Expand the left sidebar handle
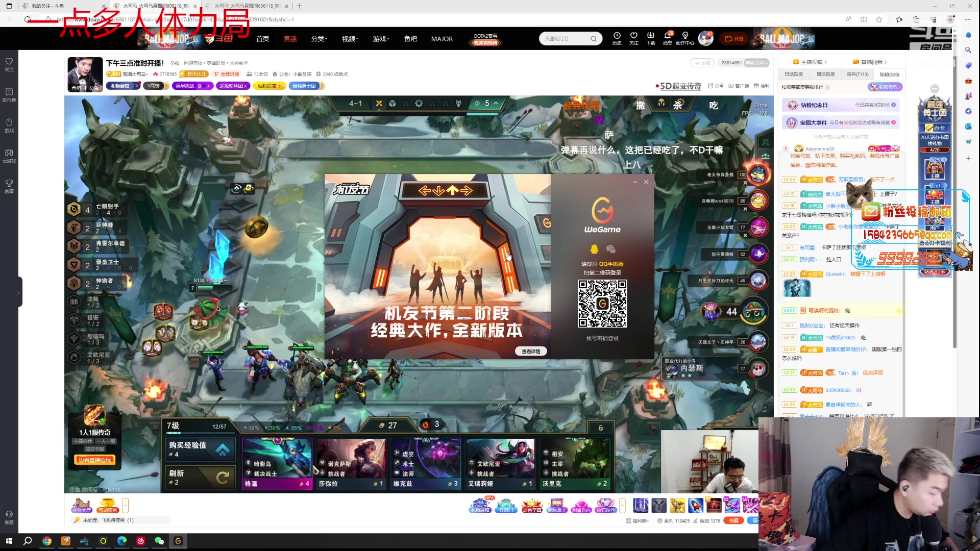 [x=19, y=292]
